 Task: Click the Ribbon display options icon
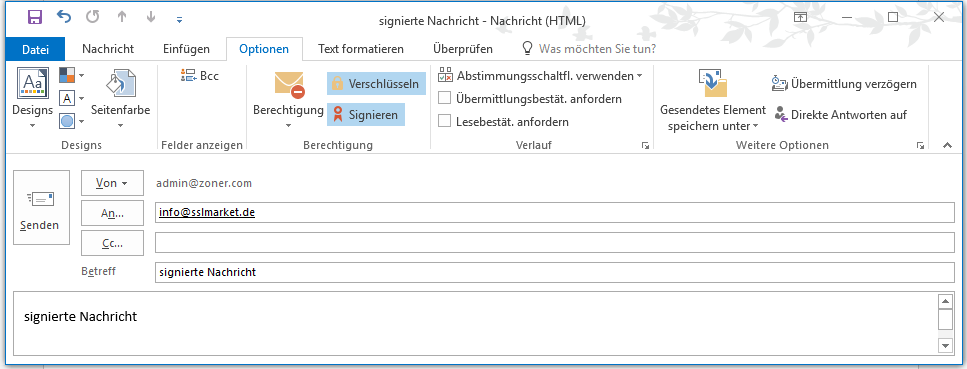[x=800, y=17]
